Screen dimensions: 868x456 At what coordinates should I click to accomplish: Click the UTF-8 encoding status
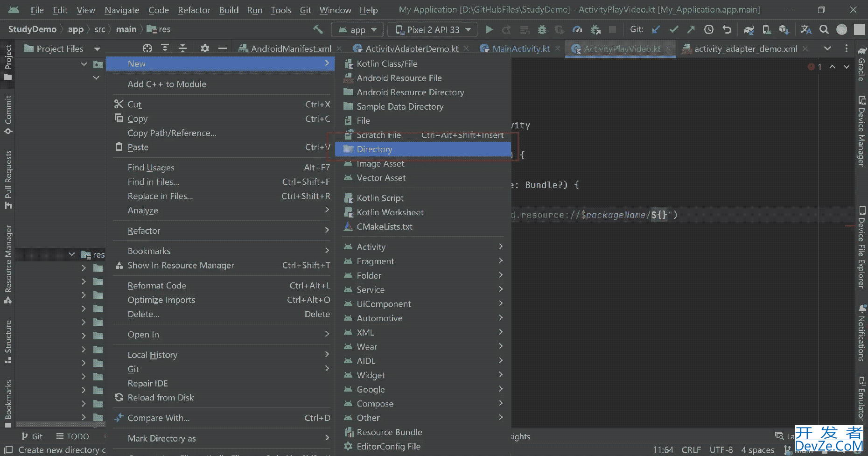721,450
